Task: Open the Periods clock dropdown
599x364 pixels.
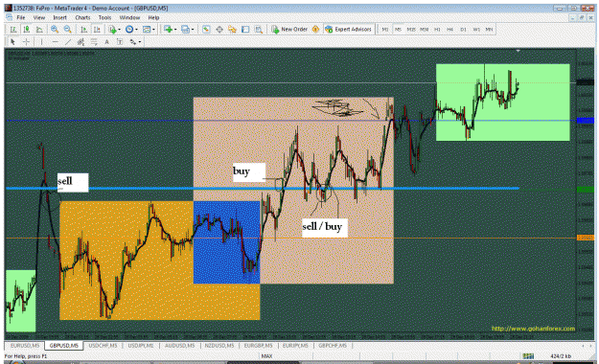Action: [131, 30]
